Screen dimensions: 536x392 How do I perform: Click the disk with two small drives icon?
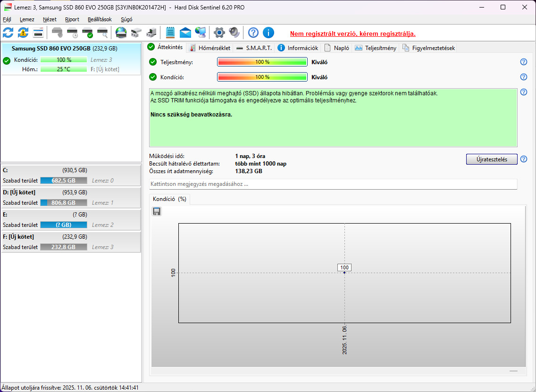(x=136, y=33)
